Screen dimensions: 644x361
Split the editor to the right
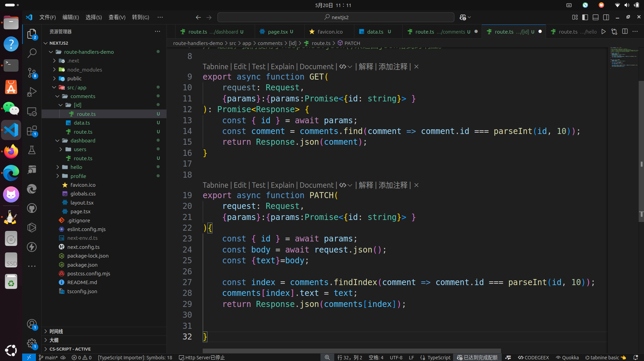[x=625, y=32]
